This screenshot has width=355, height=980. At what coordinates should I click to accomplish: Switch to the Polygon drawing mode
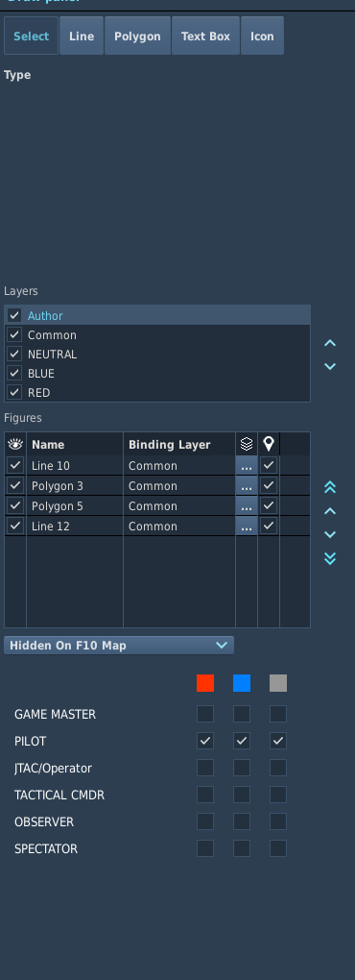click(137, 37)
